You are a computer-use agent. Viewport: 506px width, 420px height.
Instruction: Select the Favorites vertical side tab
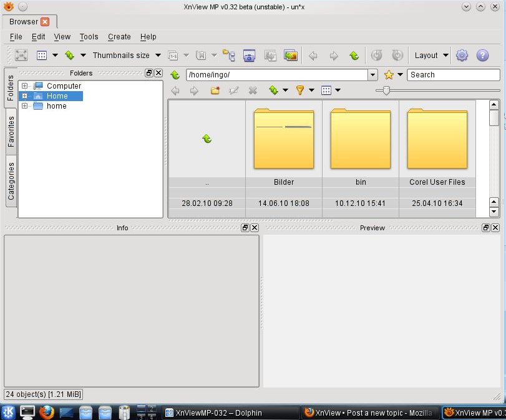click(x=11, y=132)
